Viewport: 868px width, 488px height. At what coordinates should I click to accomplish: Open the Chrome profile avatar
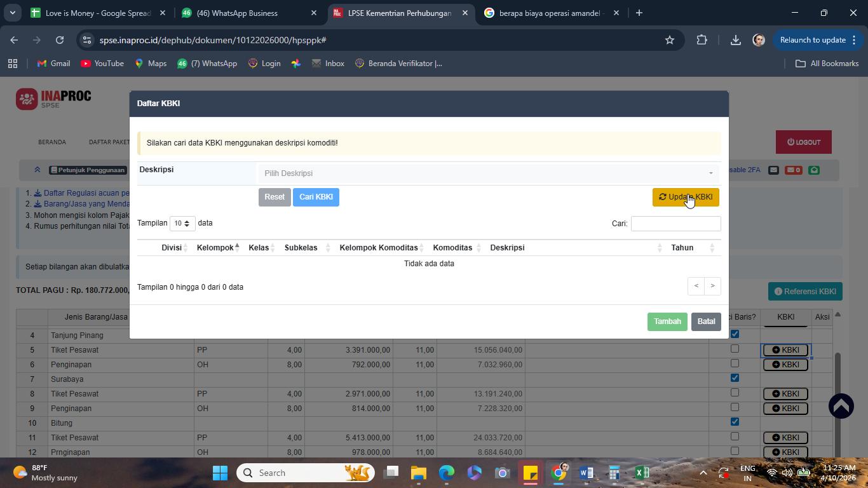(x=758, y=40)
